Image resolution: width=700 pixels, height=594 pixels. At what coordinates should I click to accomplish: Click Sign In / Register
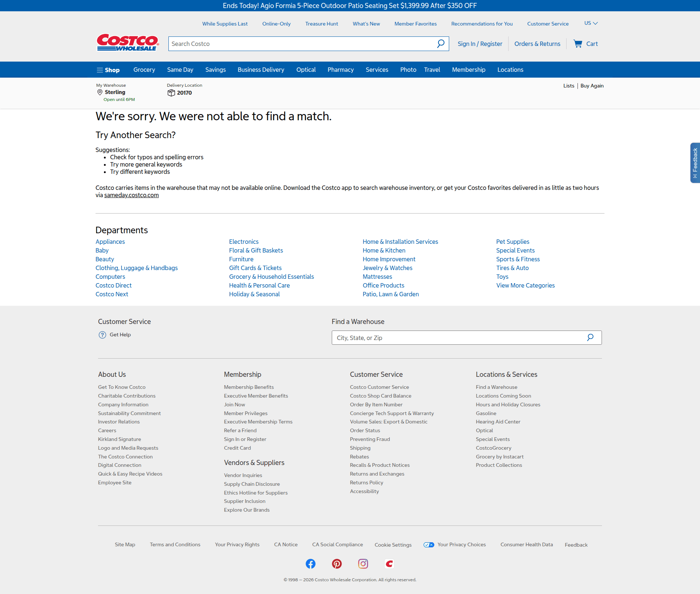480,44
